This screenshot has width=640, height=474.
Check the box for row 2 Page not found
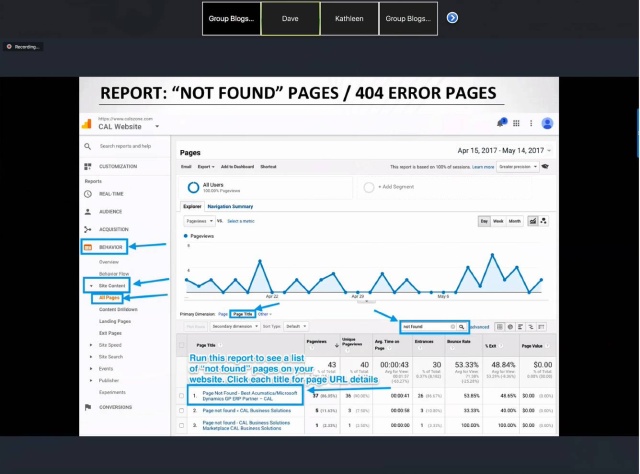(x=182, y=410)
